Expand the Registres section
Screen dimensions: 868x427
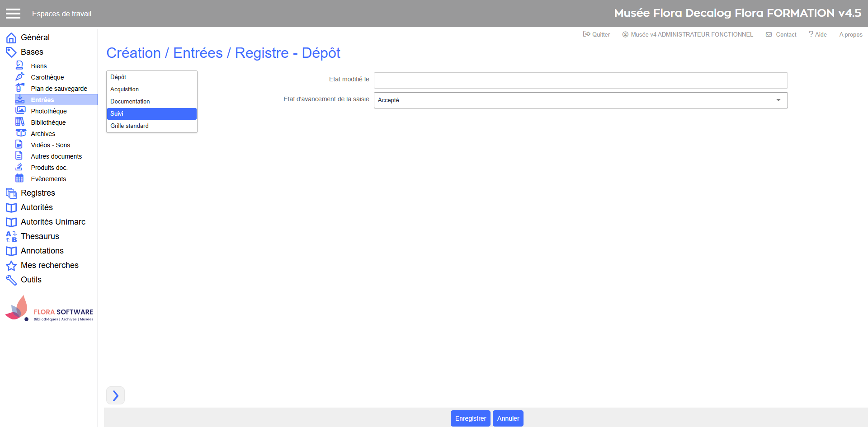pos(38,193)
